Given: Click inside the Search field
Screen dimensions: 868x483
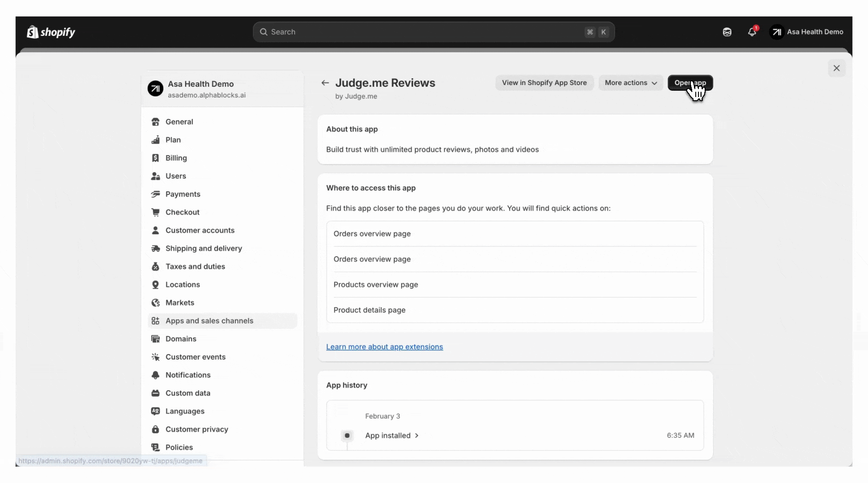Looking at the screenshot, I should point(434,32).
